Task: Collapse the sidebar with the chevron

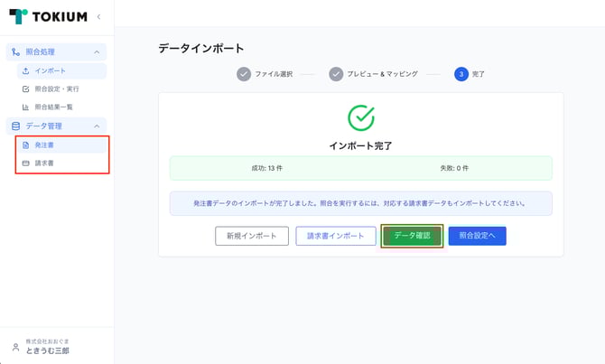Action: [98, 17]
